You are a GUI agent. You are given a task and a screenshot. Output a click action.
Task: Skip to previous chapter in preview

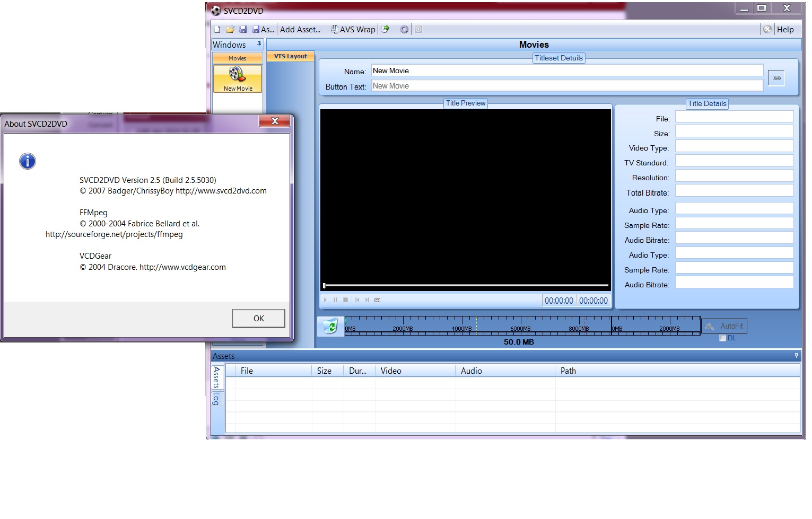pos(357,300)
